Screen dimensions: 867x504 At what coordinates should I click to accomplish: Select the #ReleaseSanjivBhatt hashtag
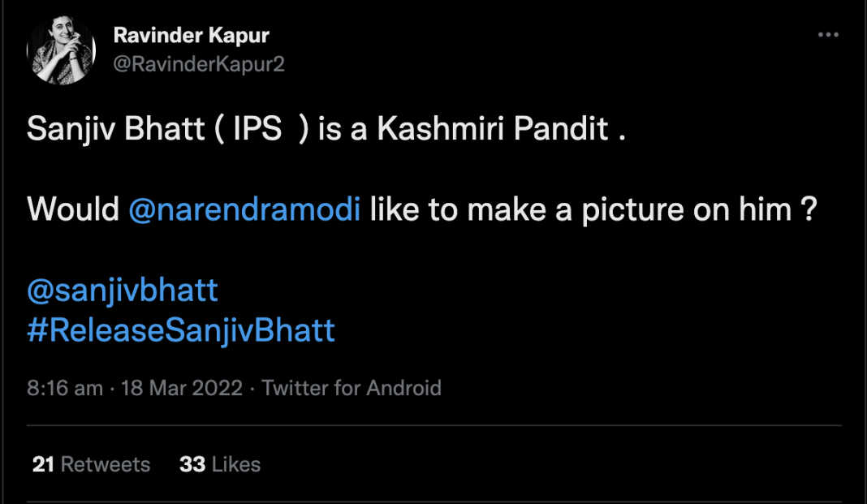coord(181,331)
